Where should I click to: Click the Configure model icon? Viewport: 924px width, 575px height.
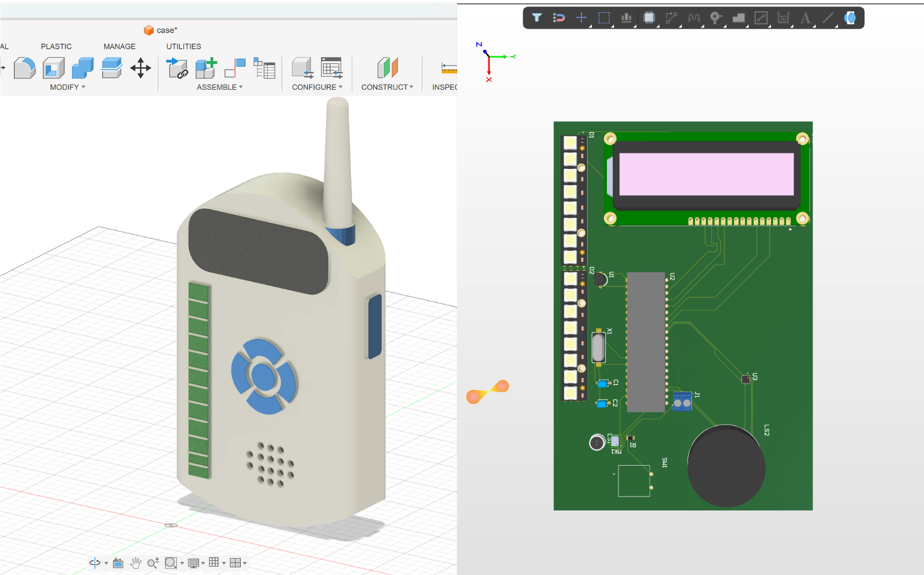coord(302,68)
